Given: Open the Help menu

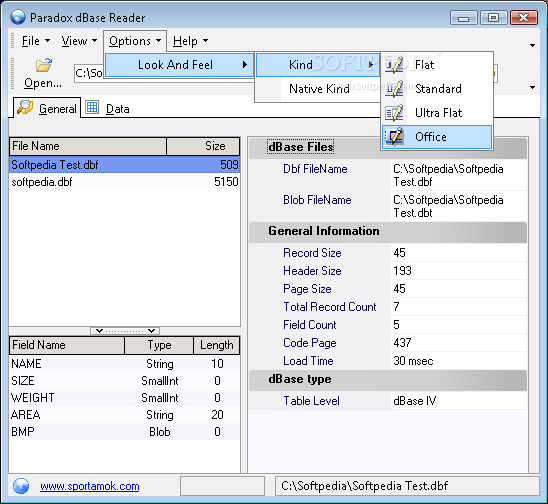Looking at the screenshot, I should click(190, 41).
